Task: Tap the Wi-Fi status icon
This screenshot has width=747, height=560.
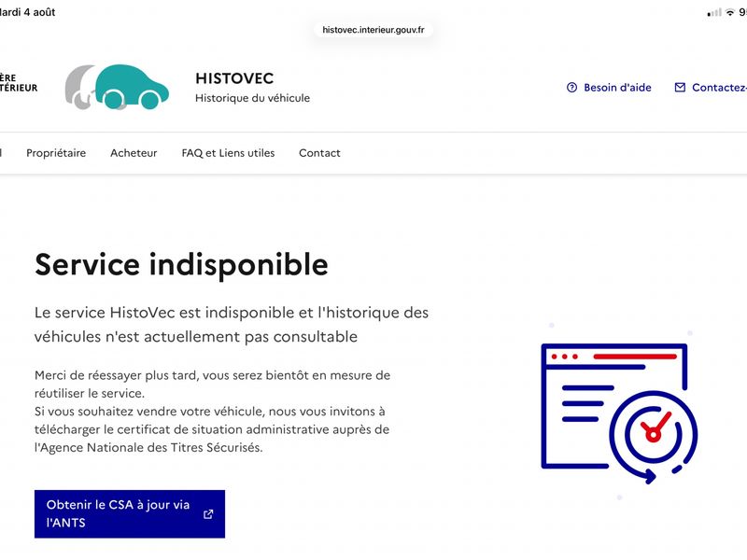Action: click(730, 13)
